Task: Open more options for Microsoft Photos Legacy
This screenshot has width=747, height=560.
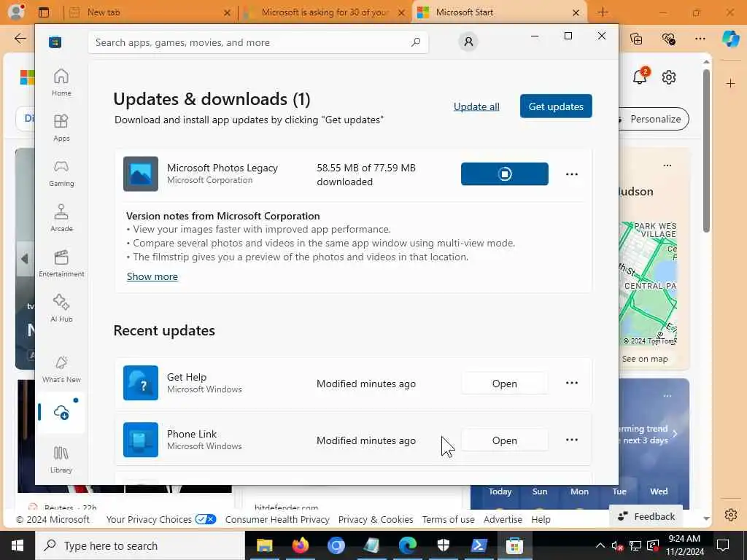Action: pos(572,174)
